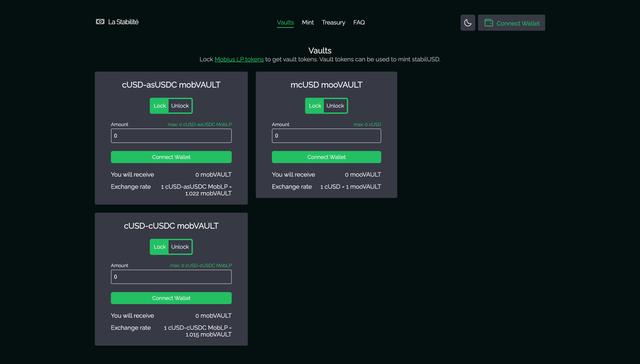Click Connect Wallet in the cUSD-asUSDC vault card
Screen dimensions: 640x364
(171, 157)
